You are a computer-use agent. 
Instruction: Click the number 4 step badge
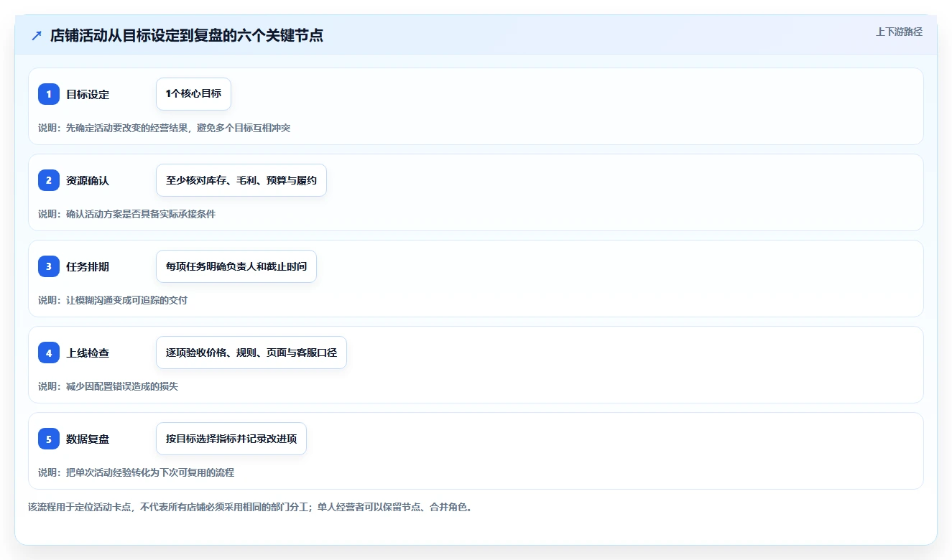pyautogui.click(x=49, y=353)
